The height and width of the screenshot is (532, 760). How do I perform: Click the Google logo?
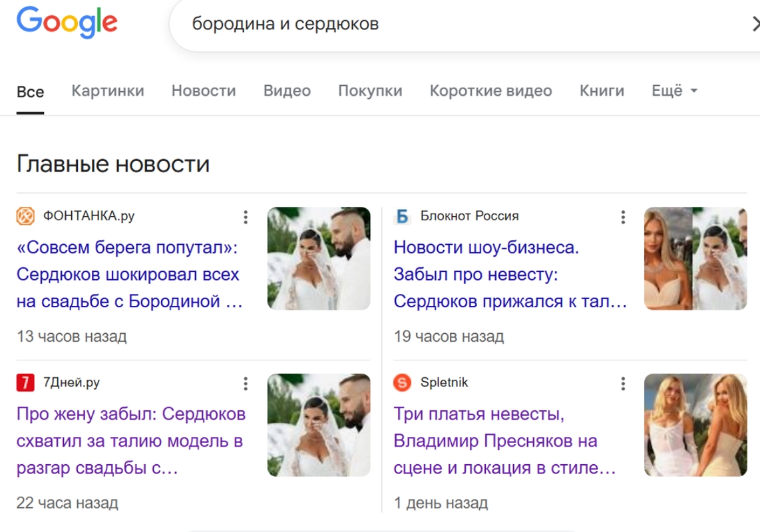(x=67, y=23)
